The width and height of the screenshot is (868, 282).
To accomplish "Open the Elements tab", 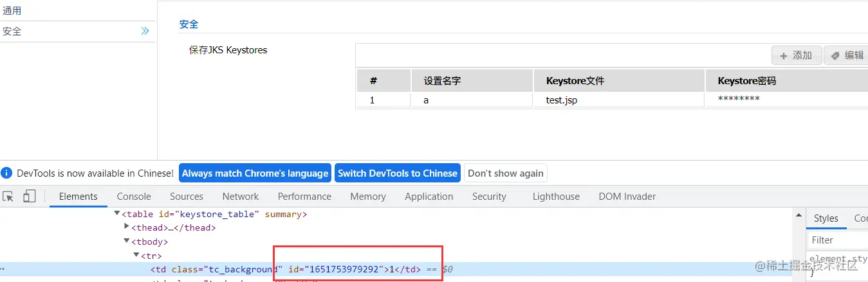I will (x=78, y=197).
